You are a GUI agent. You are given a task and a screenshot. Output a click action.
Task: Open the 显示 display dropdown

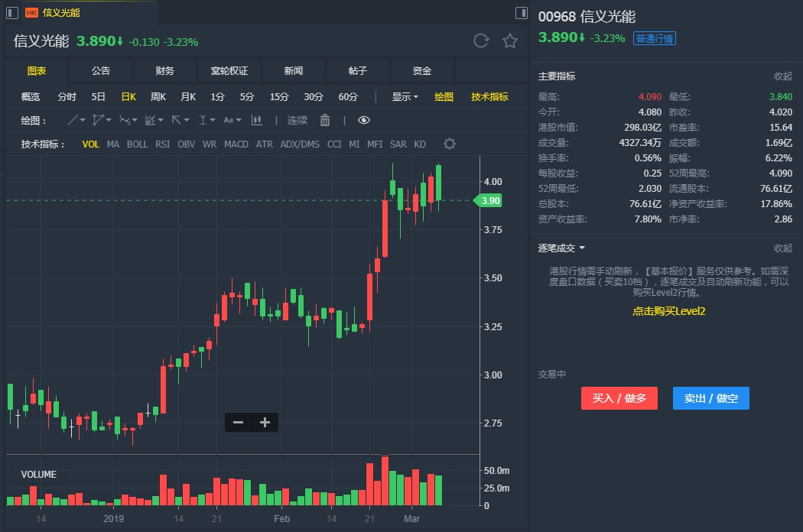point(405,97)
